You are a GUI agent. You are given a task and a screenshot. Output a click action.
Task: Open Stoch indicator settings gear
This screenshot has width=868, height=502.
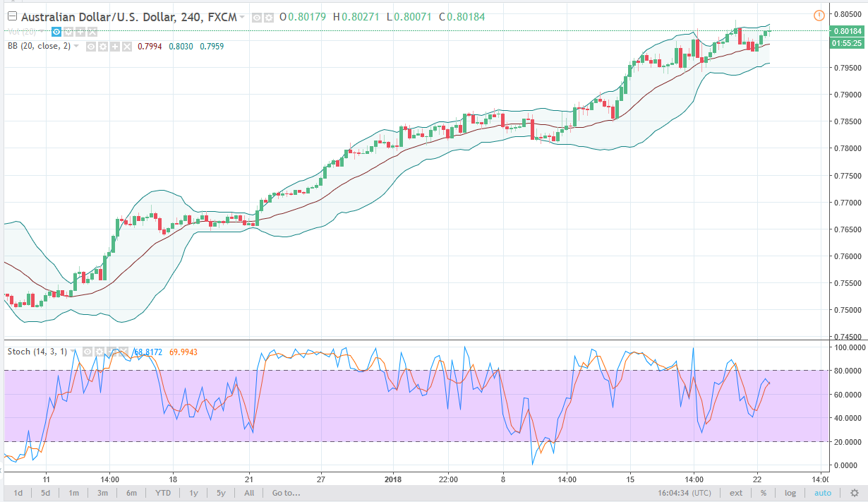[x=100, y=351]
